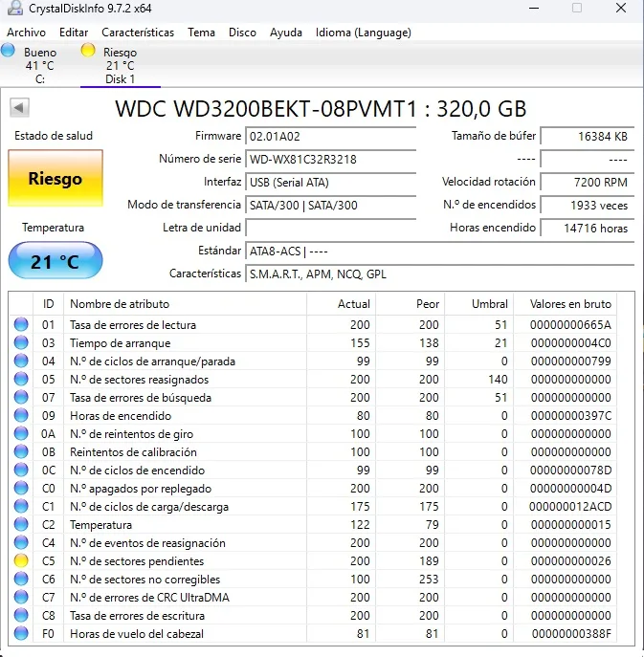Click the blue Bueno status orb for C:
This screenshot has width=644, height=657.
(8, 51)
